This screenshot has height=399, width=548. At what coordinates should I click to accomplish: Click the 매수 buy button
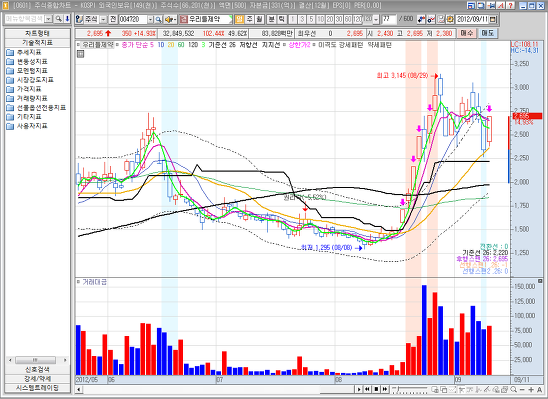[x=467, y=33]
